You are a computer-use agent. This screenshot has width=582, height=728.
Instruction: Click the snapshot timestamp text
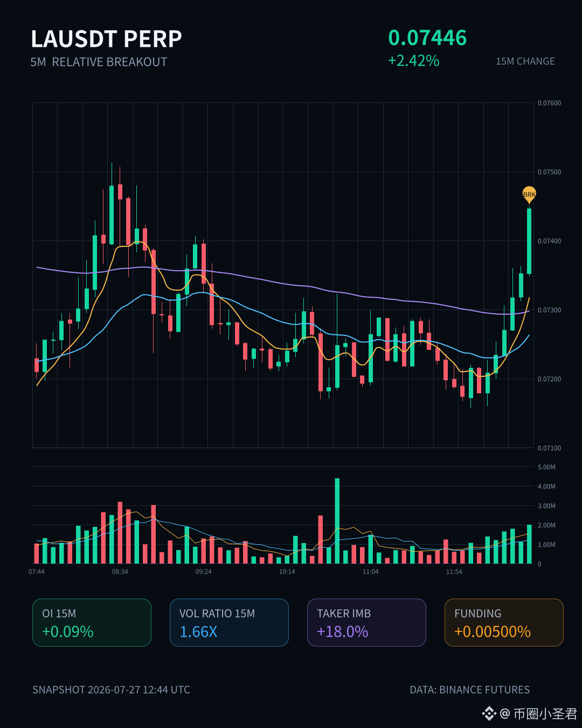[x=111, y=690]
